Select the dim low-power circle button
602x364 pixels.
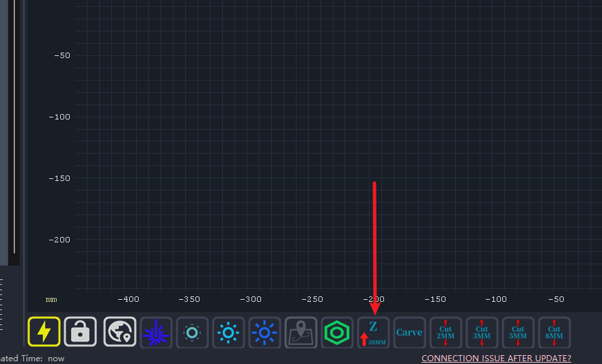pyautogui.click(x=192, y=333)
